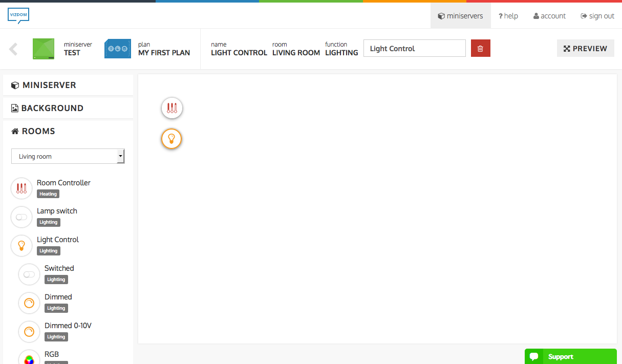Click the LIVING ROOM room value in header

pos(296,53)
